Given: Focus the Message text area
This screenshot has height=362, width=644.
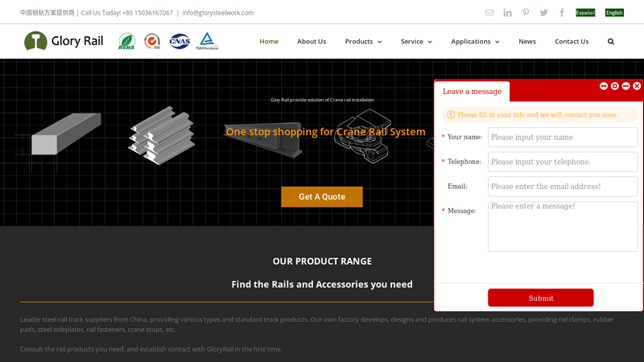Looking at the screenshot, I should 563,226.
